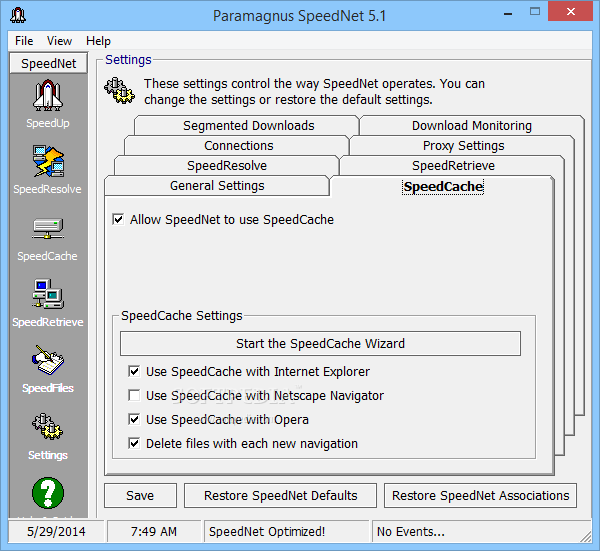Click the SpeedNet sidebar header button
The width and height of the screenshot is (600, 551).
(x=49, y=64)
